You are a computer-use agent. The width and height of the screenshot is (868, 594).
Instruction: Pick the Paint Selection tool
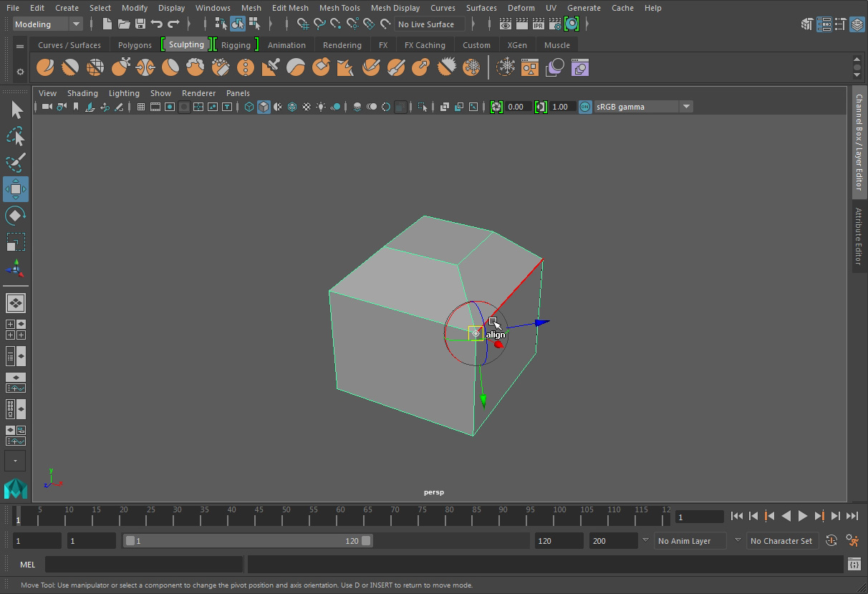click(15, 163)
